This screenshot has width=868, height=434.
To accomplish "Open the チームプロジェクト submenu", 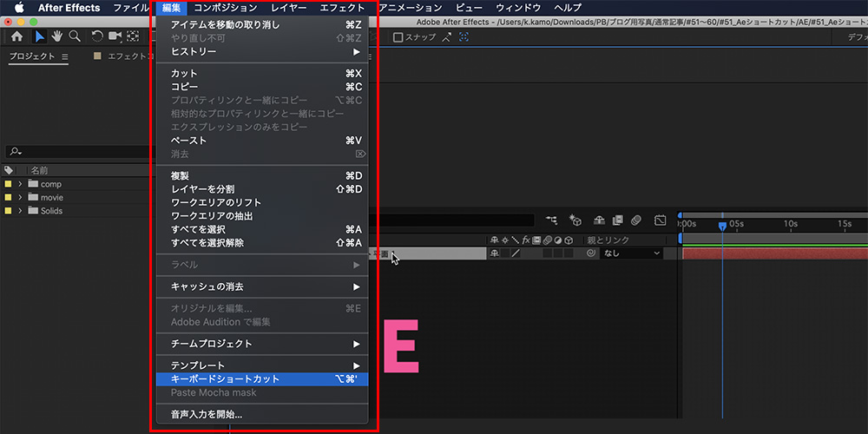I will [x=262, y=344].
